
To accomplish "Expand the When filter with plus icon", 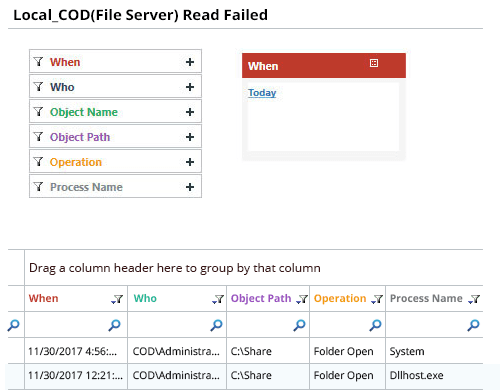I will click(190, 62).
